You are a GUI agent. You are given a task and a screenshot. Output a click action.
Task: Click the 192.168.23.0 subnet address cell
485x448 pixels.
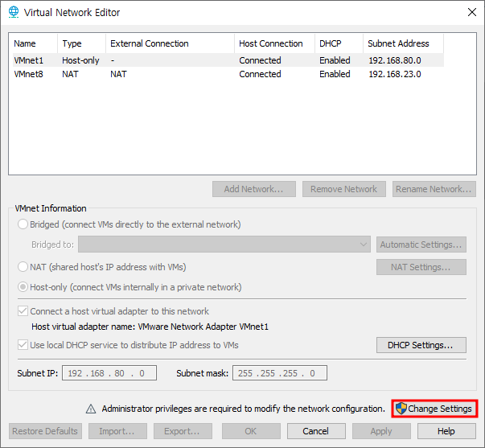point(395,74)
